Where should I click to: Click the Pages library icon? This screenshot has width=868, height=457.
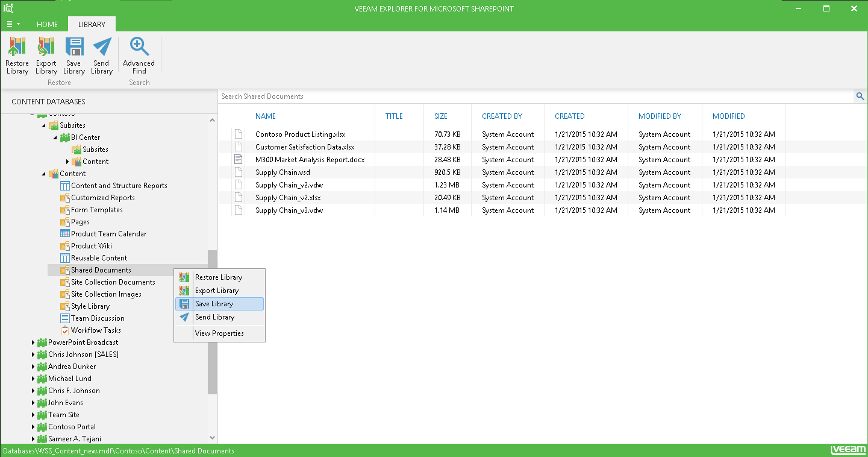(x=65, y=222)
